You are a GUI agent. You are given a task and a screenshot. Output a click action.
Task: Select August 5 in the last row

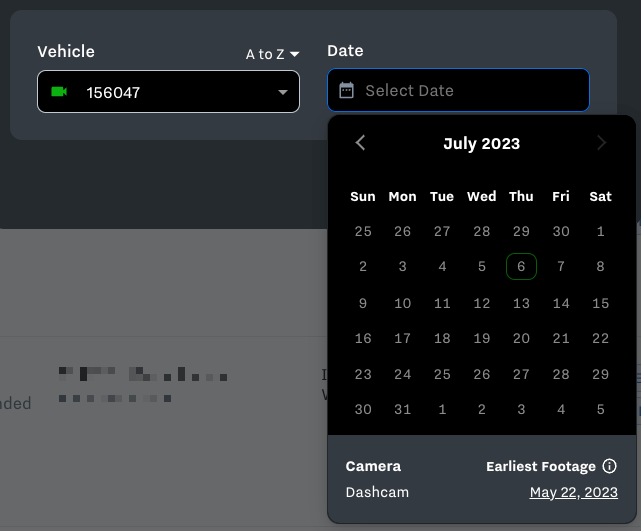coord(600,409)
